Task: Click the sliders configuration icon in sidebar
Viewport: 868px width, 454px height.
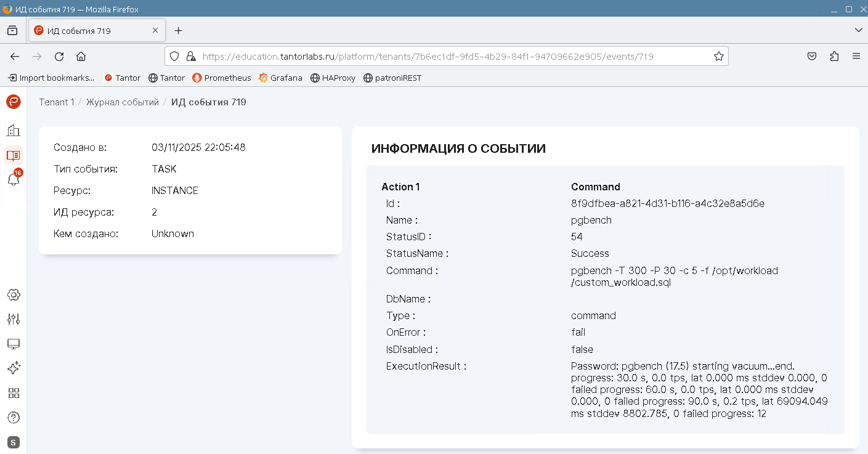Action: [x=13, y=319]
